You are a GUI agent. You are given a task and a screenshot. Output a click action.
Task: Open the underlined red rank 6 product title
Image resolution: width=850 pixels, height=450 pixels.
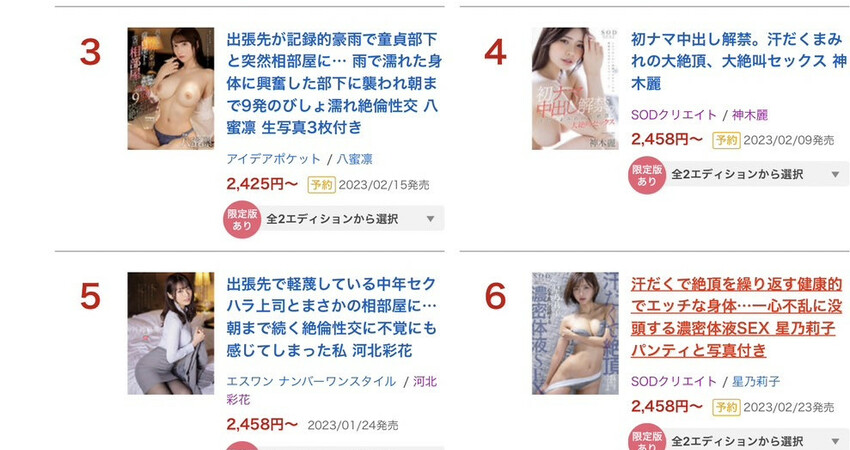[737, 317]
